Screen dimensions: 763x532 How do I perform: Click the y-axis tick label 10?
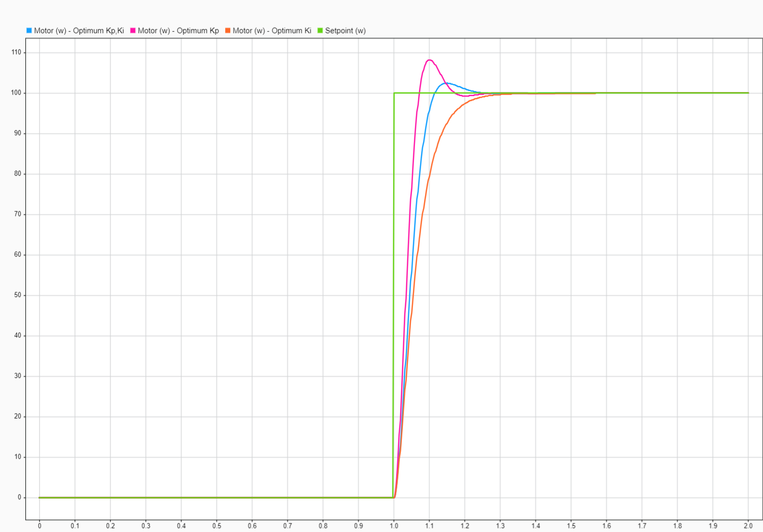18,457
